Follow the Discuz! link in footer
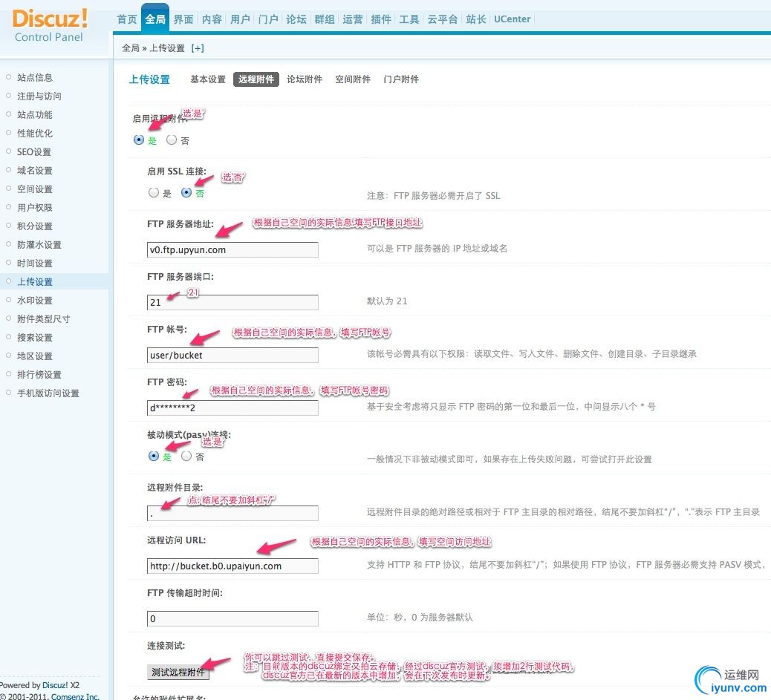Image resolution: width=771 pixels, height=700 pixels. click(55, 685)
